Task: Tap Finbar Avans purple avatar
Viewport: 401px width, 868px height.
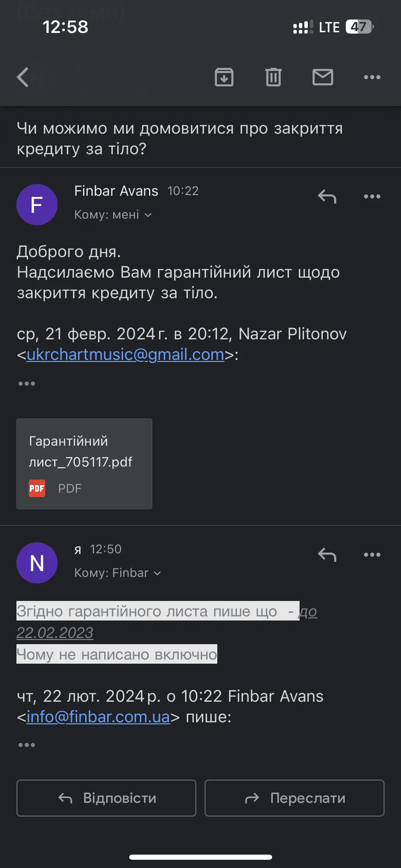Action: click(37, 205)
